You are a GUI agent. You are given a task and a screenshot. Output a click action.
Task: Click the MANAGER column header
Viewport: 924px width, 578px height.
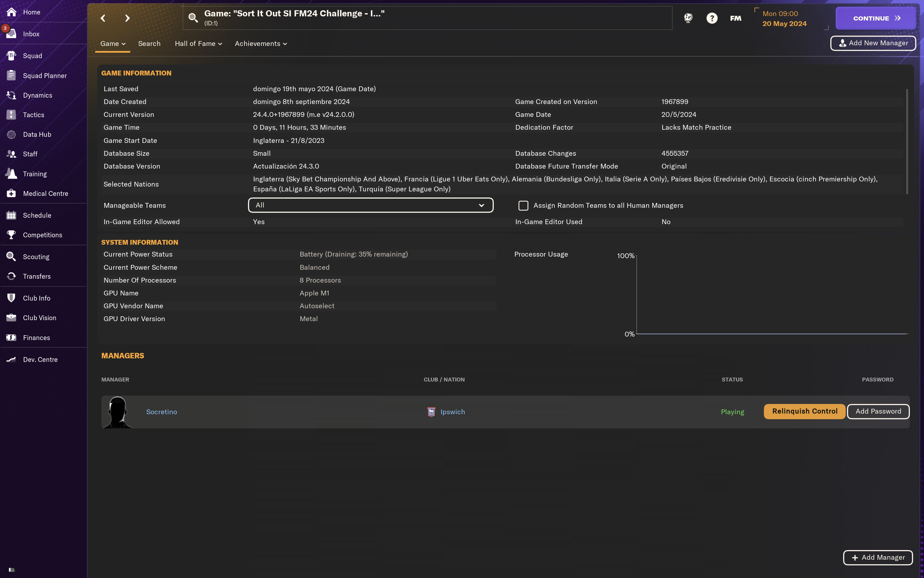115,380
